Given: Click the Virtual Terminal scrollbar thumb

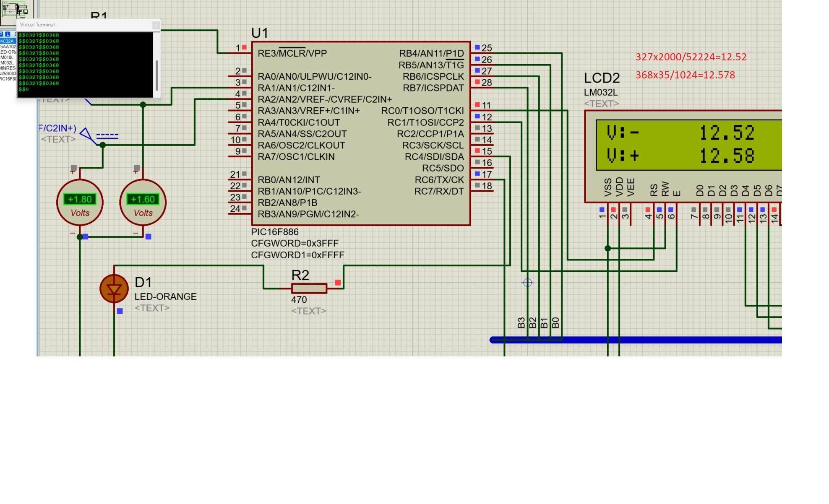Looking at the screenshot, I should [157, 75].
